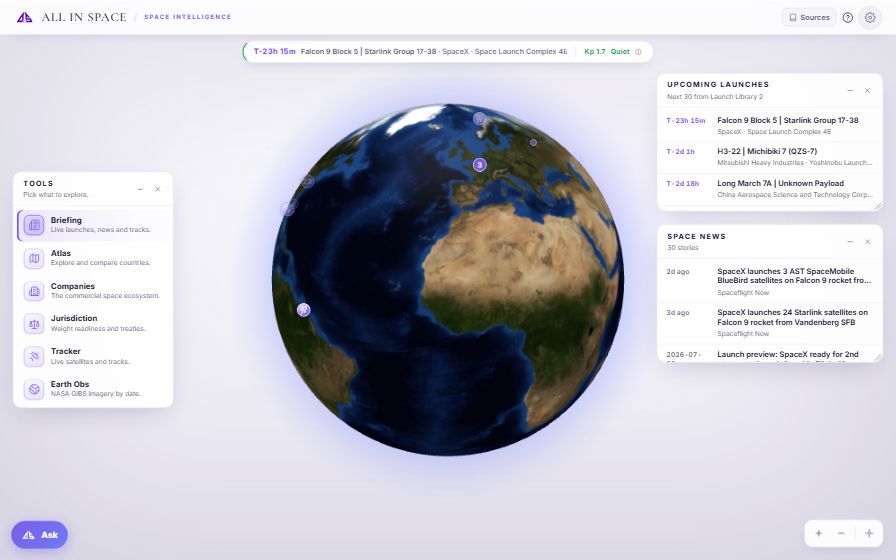Click the globe cluster marker labeled 3
The height and width of the screenshot is (560, 896).
[x=479, y=165]
